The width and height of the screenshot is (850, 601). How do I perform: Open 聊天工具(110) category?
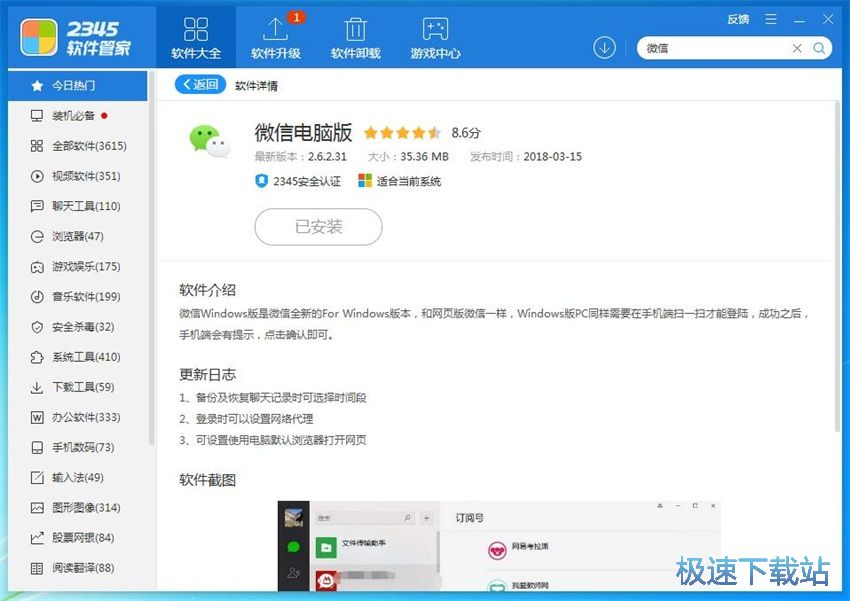(78, 206)
